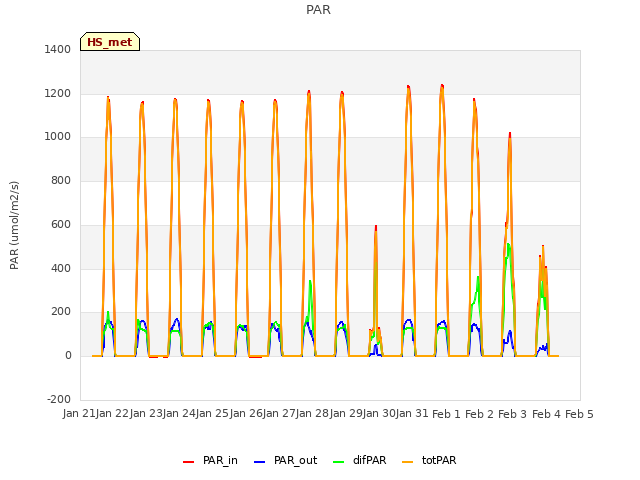
Task: Click the blue PAR_out legend color marker
Action: tap(259, 462)
